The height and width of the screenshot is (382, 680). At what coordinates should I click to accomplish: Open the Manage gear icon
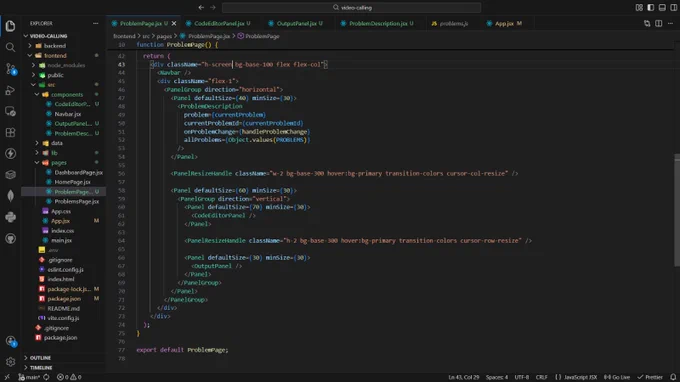(10, 362)
